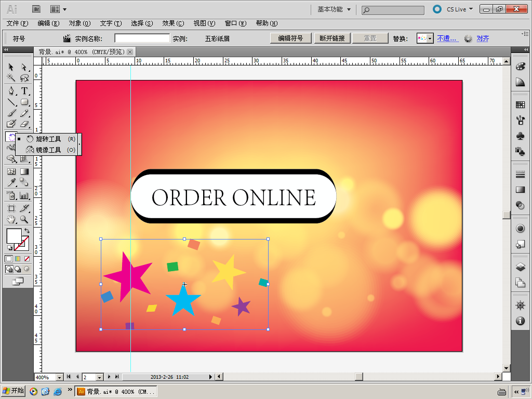The image size is (532, 399).
Task: Select the Artboard tool
Action: click(11, 208)
